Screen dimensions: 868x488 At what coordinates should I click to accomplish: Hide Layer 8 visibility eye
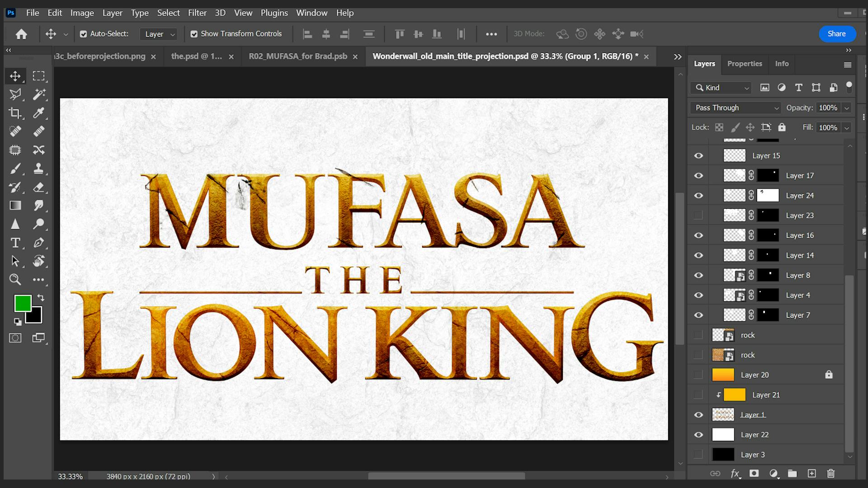(698, 275)
